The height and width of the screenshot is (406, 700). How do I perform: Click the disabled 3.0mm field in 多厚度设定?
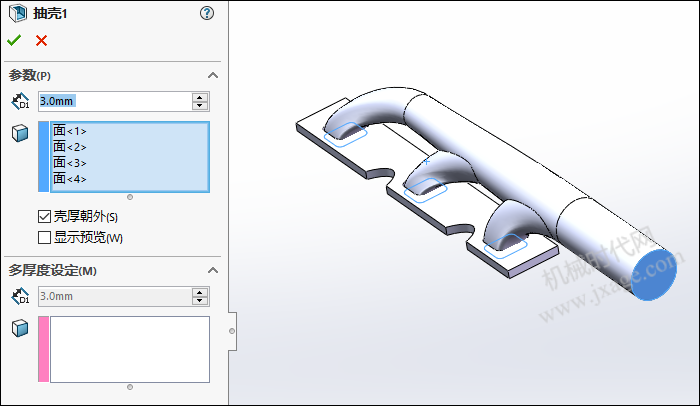click(x=115, y=297)
